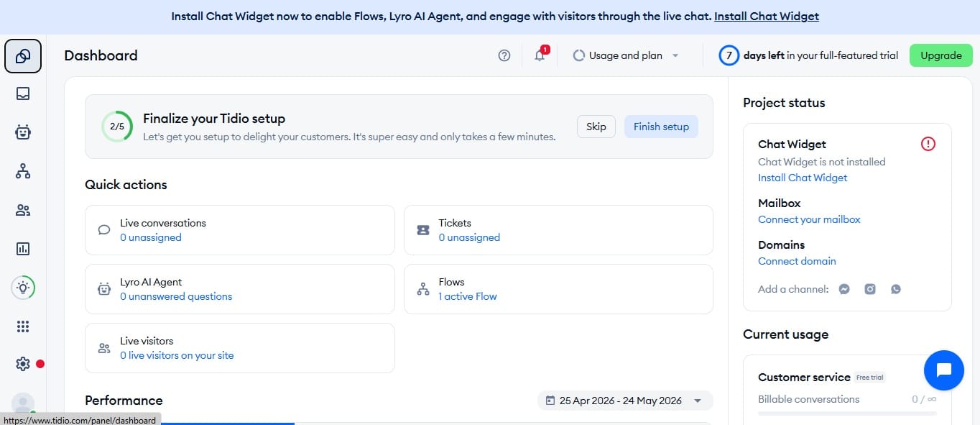Viewport: 980px width, 425px height.
Task: Click the Current usage heading
Action: click(x=785, y=334)
